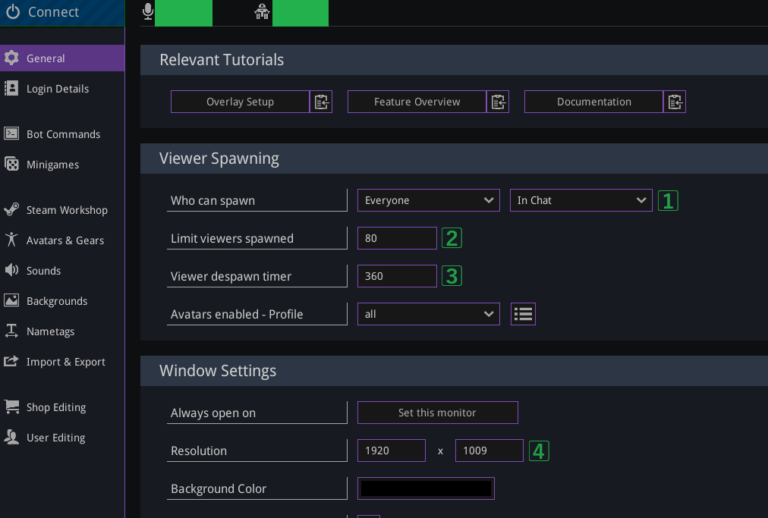Open clipboard icon next to Feature Overview
Screen dimensions: 768x518
(x=498, y=102)
